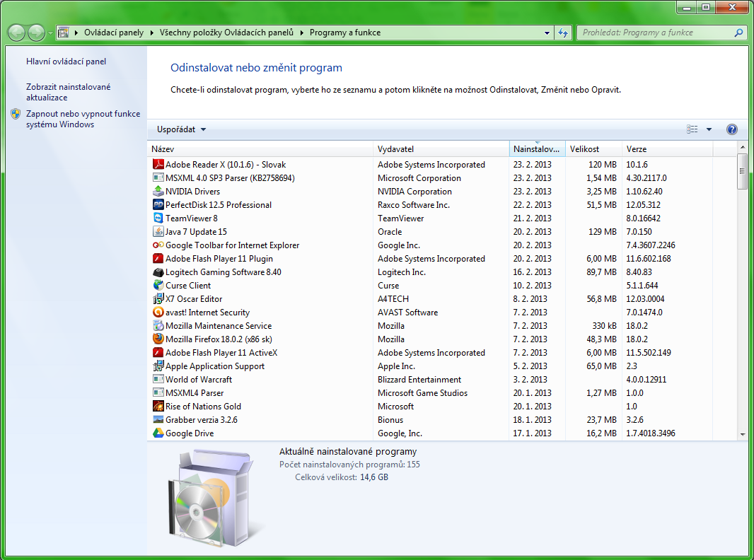Click Programy a funkce breadcrumb
Image resolution: width=754 pixels, height=560 pixels.
click(x=345, y=33)
